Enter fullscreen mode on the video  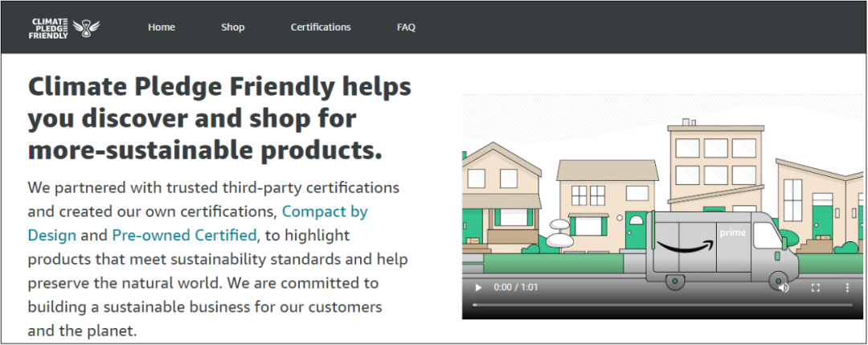pos(816,287)
